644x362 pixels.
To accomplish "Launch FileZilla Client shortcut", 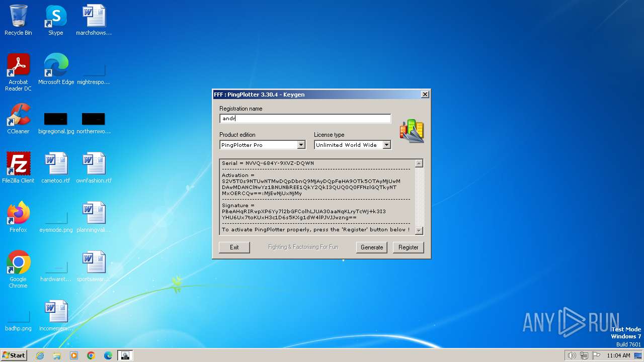I will click(x=18, y=168).
